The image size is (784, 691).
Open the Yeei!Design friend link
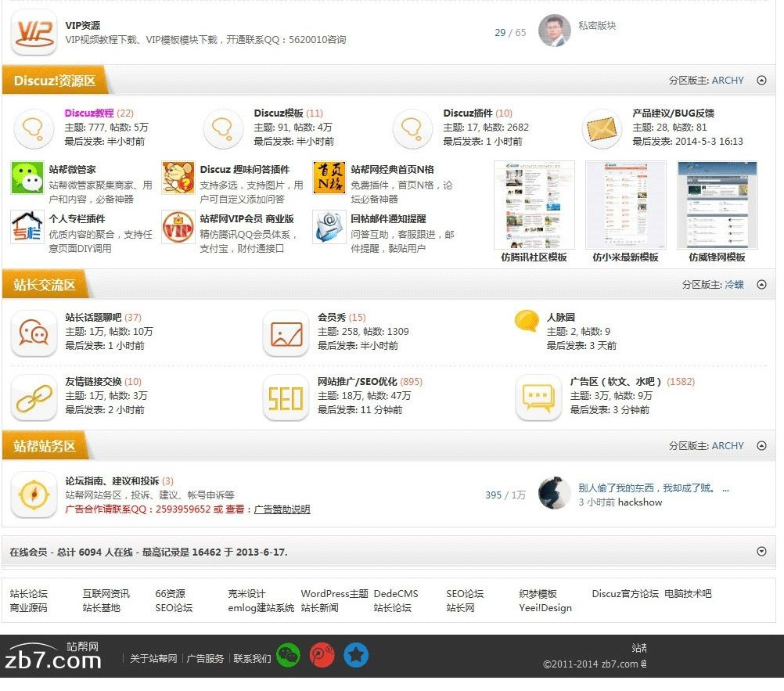click(545, 607)
